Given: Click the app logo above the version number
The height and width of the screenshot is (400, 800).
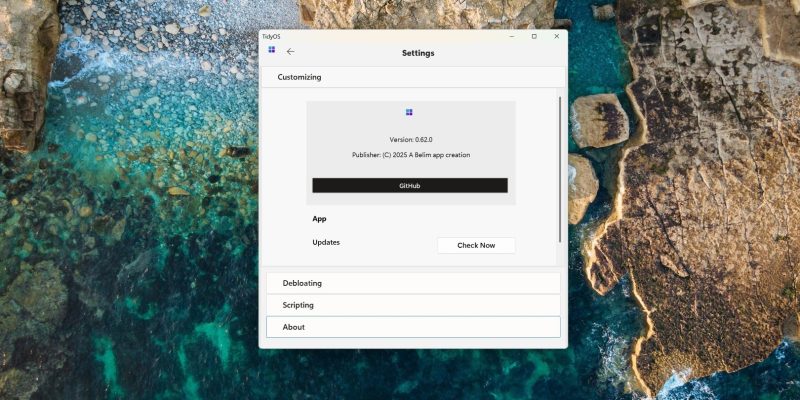Looking at the screenshot, I should [409, 112].
